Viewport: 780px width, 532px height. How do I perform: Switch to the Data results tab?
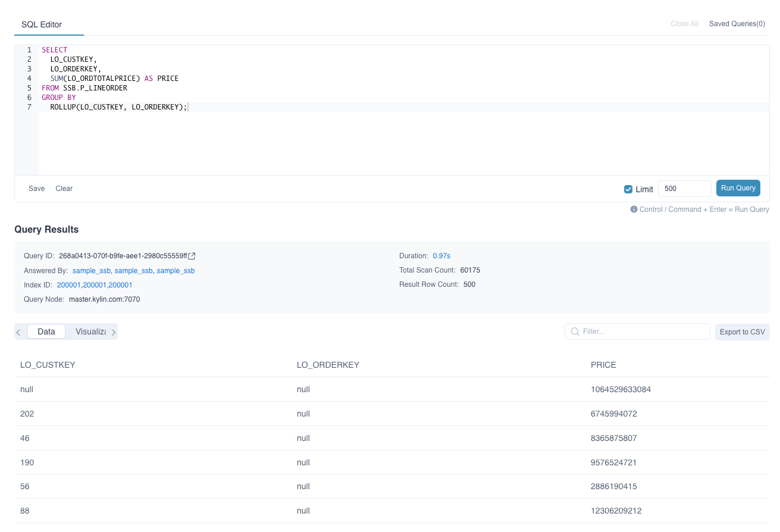(x=46, y=332)
